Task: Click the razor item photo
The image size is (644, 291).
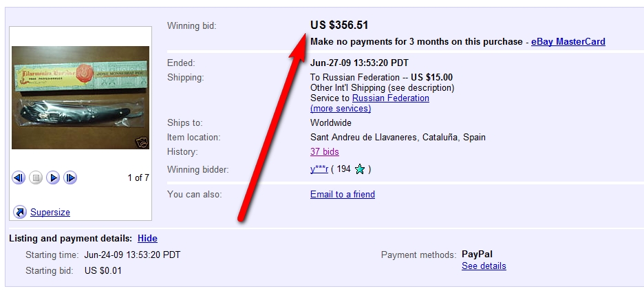Action: (80, 98)
